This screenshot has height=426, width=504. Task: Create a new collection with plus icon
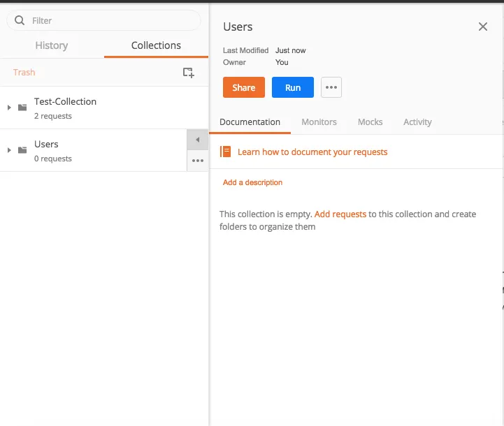[x=188, y=73]
